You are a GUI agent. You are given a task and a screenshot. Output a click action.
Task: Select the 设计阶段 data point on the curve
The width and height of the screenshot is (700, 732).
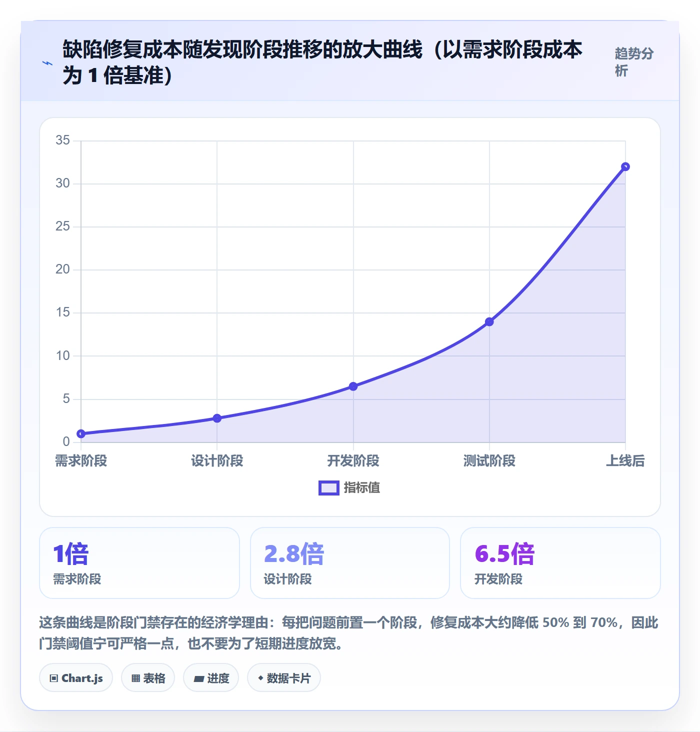pyautogui.click(x=217, y=418)
